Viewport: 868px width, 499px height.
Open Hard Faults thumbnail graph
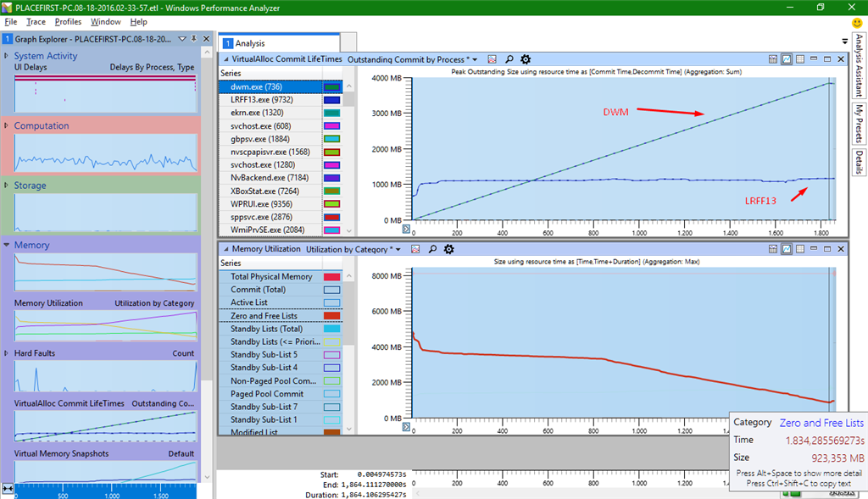106,375
